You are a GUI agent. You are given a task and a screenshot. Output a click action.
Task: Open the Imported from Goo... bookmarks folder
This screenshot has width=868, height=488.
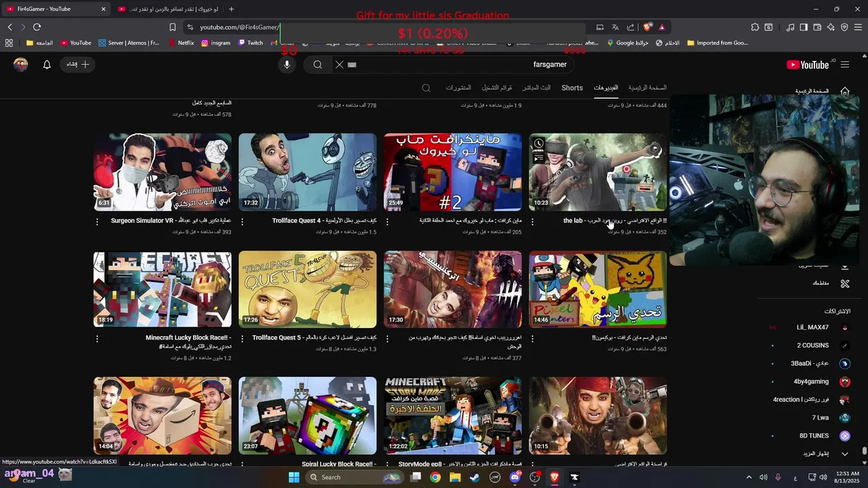[x=717, y=43]
